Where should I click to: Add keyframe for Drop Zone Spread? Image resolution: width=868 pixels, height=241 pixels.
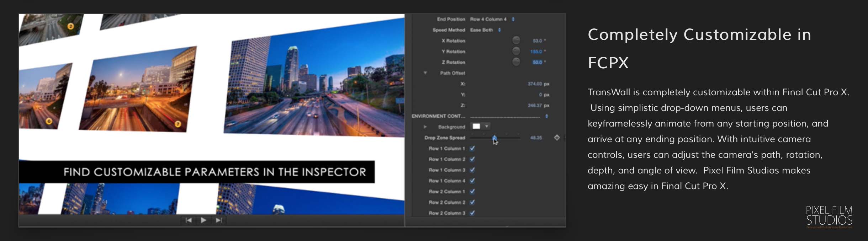click(x=557, y=138)
